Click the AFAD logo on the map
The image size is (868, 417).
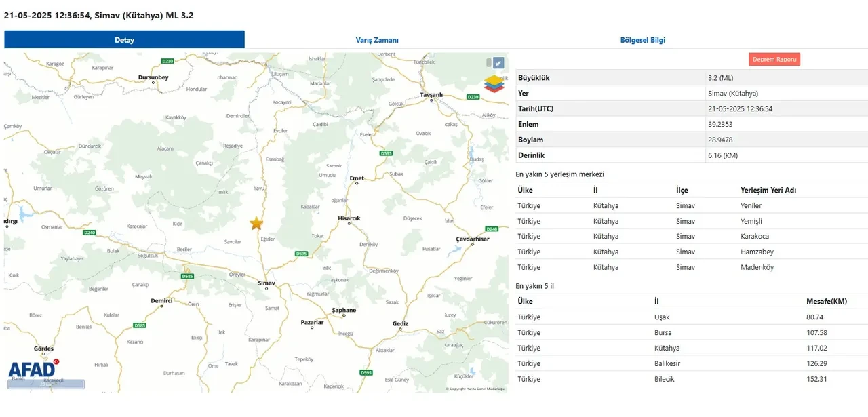33,369
